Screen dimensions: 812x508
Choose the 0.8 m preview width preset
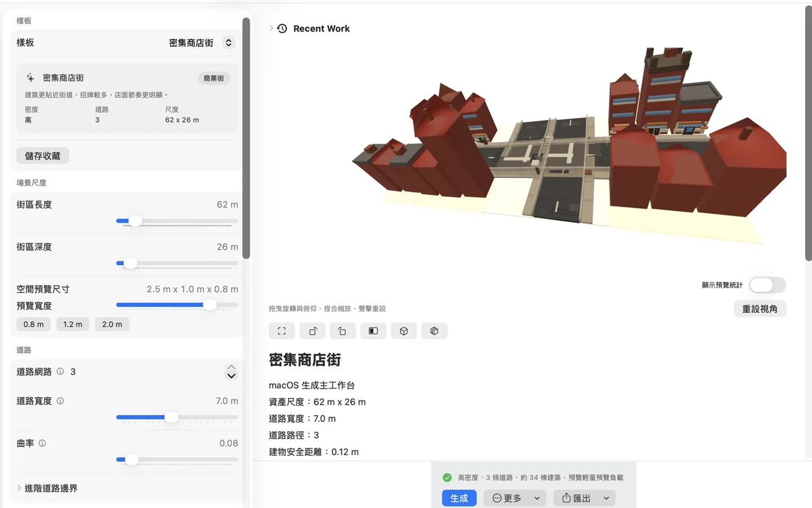(33, 325)
